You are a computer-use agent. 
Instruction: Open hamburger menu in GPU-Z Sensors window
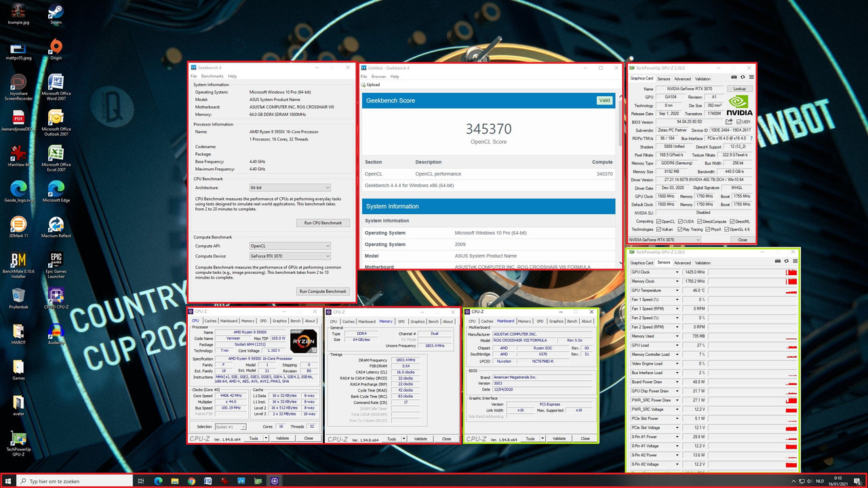[794, 262]
